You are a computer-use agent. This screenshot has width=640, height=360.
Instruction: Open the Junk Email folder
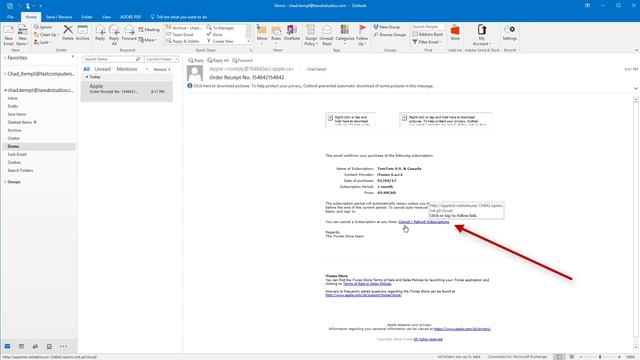pos(17,154)
